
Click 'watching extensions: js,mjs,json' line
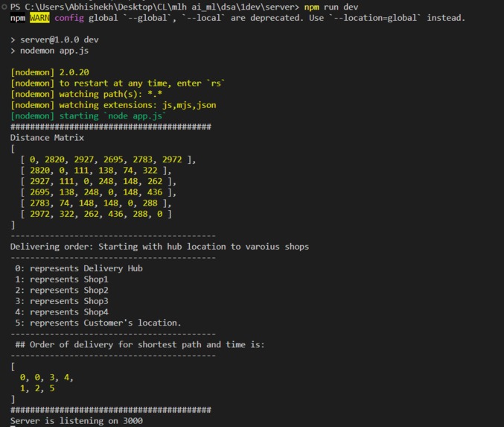(x=113, y=105)
